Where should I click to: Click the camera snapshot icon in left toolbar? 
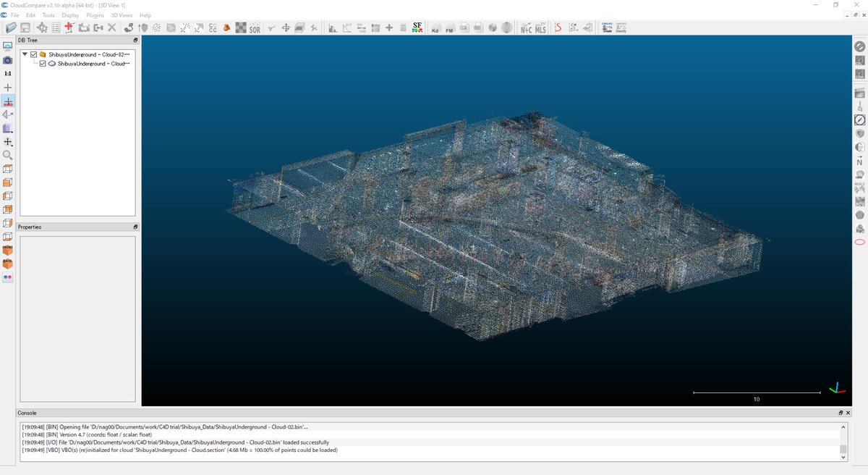[x=8, y=60]
